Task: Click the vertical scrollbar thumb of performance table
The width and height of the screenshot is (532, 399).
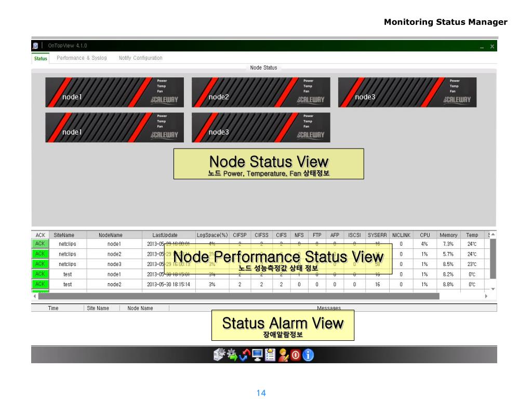Action: click(493, 259)
